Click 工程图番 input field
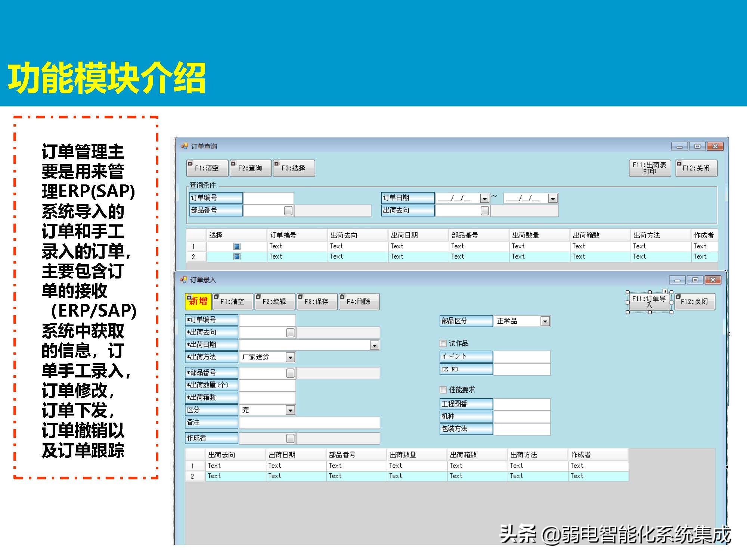Image resolution: width=747 pixels, height=560 pixels. [522, 404]
